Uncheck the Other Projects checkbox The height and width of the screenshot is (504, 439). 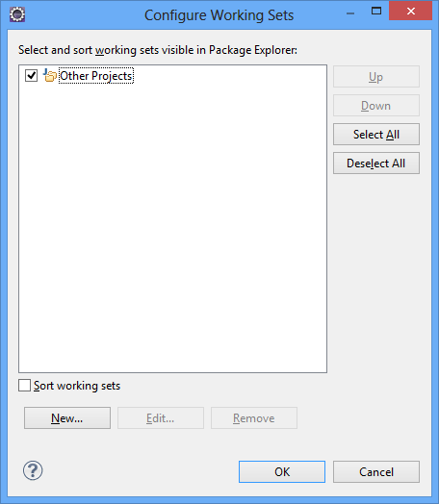(31, 76)
